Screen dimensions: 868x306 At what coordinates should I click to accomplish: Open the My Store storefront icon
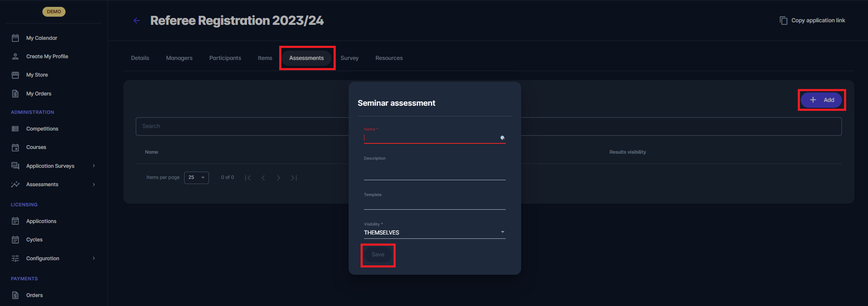coord(15,75)
